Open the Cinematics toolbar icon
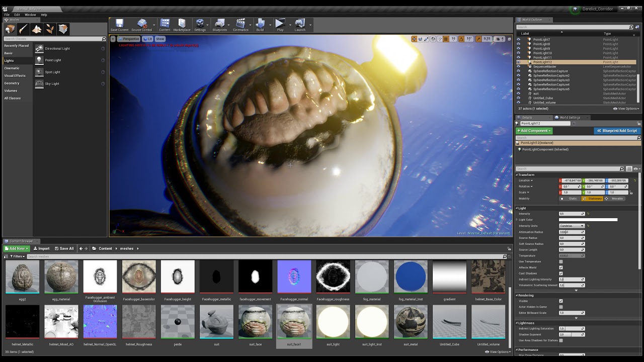Screen dimensions: 644x362 click(240, 25)
